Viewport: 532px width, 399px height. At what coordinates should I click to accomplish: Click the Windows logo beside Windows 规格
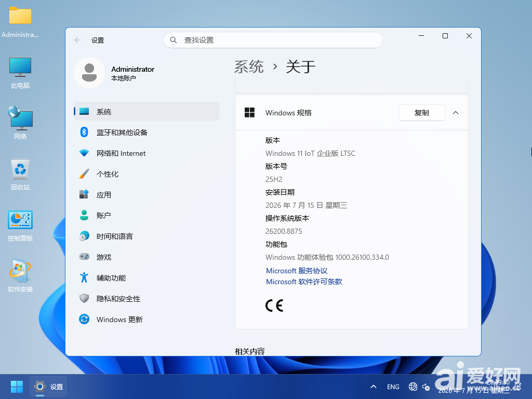(250, 113)
